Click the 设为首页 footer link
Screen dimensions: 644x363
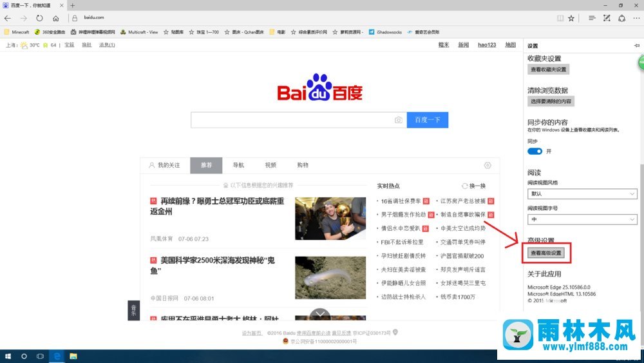pyautogui.click(x=252, y=333)
